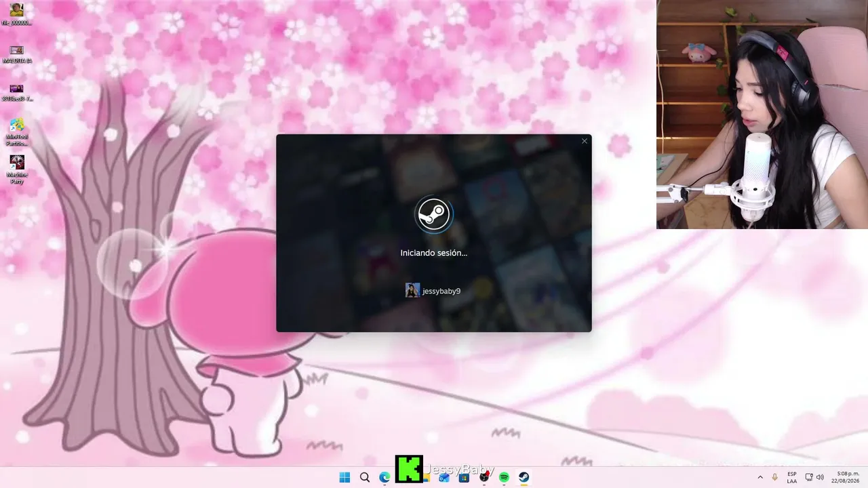Screen dimensions: 868x488
Task: Click the jessybaby9 username text
Action: pyautogui.click(x=441, y=291)
